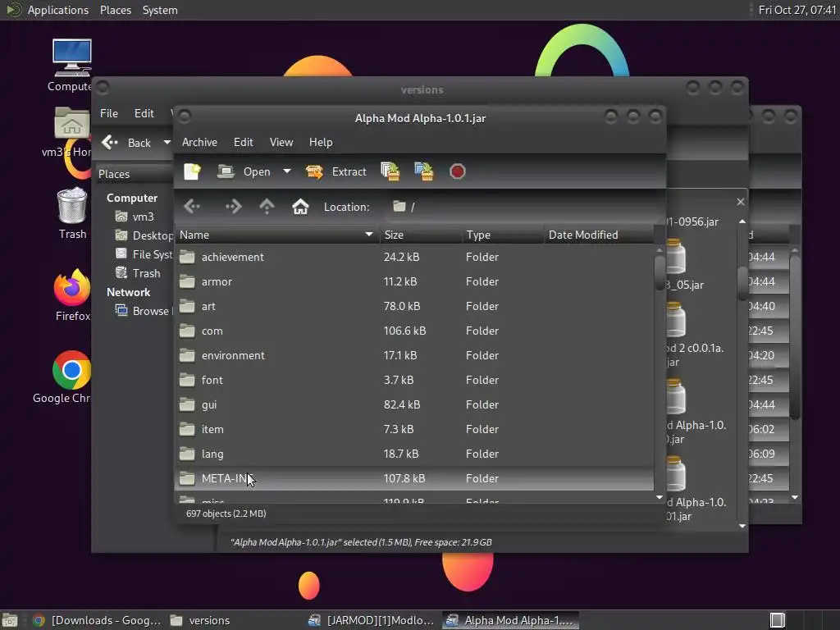
Task: Open Browse Network in sidebar
Action: [x=144, y=311]
